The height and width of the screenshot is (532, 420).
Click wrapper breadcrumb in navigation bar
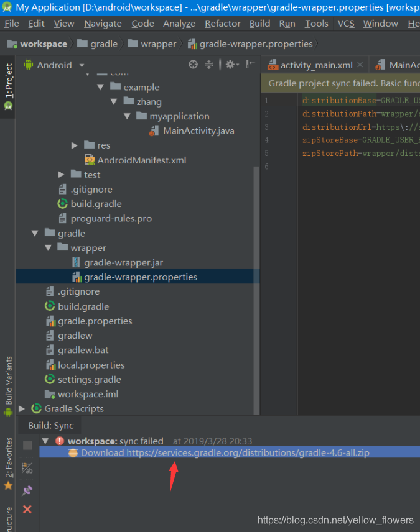152,44
